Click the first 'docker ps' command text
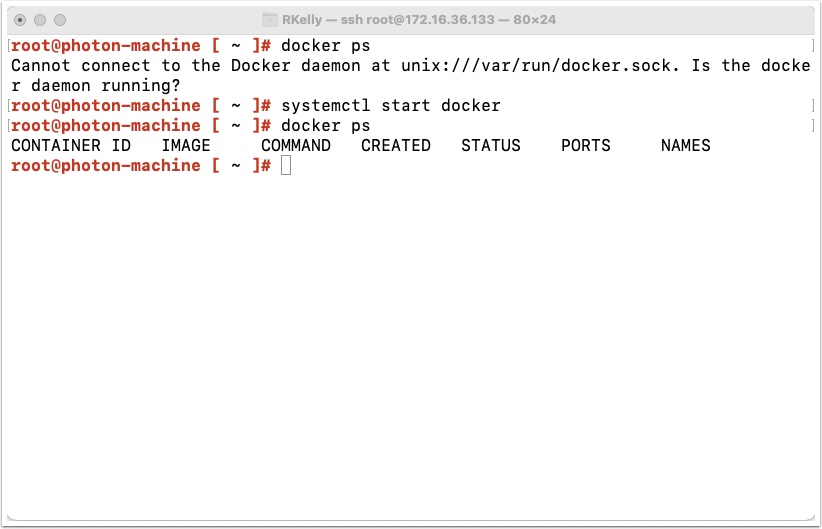 (326, 46)
